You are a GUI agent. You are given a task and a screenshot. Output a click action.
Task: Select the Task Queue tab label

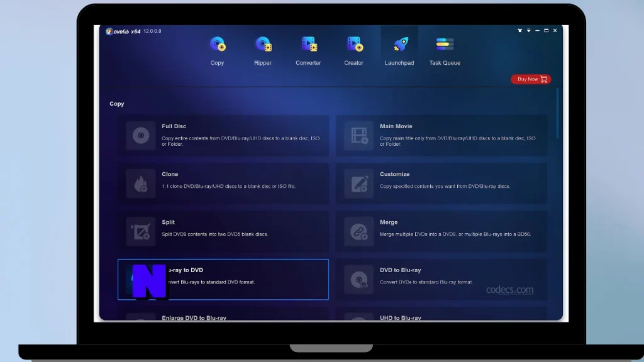(x=445, y=63)
